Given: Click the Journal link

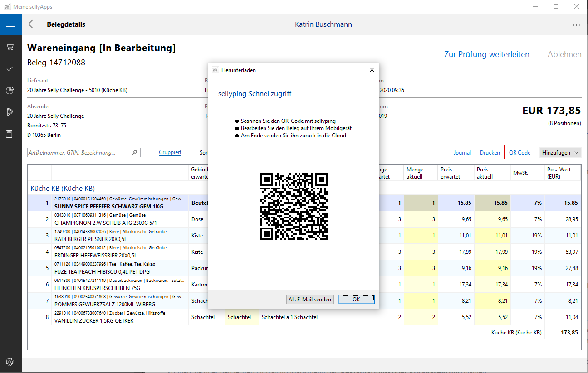Looking at the screenshot, I should click(462, 153).
